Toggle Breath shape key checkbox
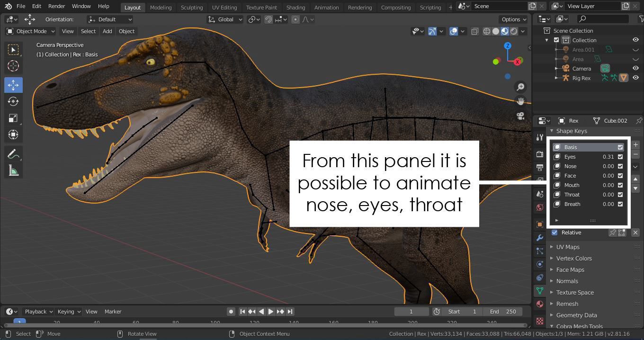 pyautogui.click(x=620, y=204)
